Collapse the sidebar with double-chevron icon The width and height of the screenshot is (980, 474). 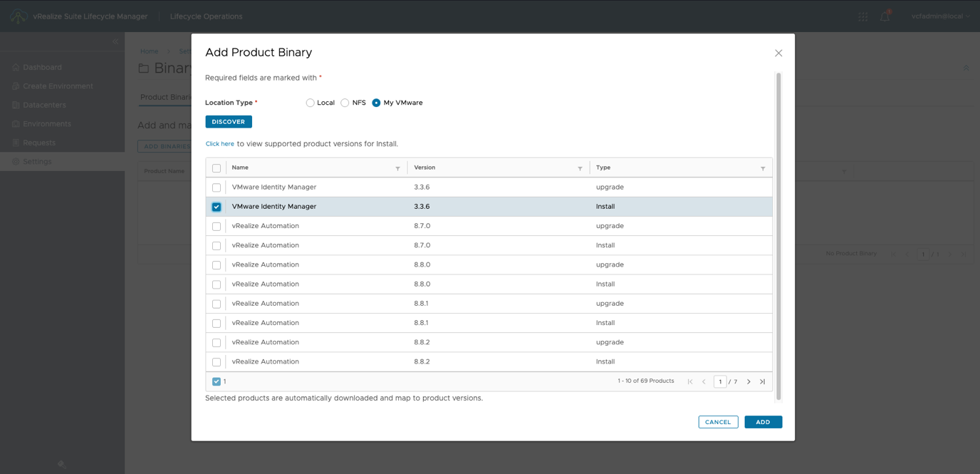click(115, 42)
